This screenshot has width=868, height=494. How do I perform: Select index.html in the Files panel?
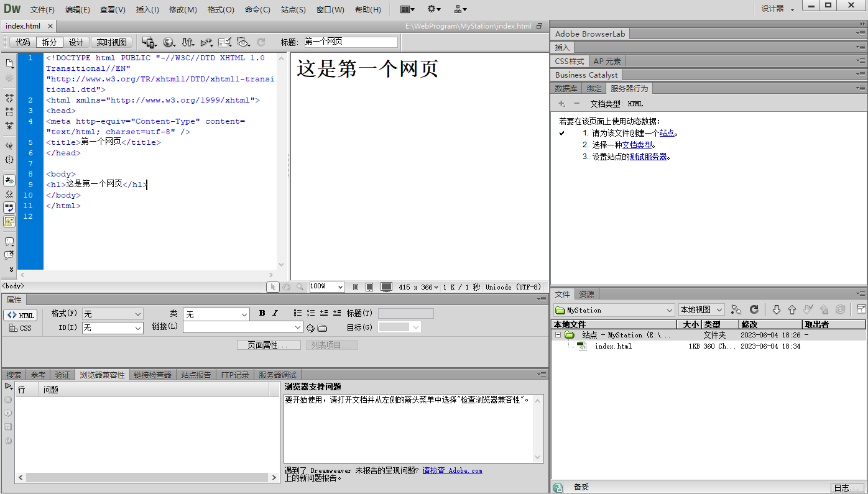pyautogui.click(x=612, y=346)
